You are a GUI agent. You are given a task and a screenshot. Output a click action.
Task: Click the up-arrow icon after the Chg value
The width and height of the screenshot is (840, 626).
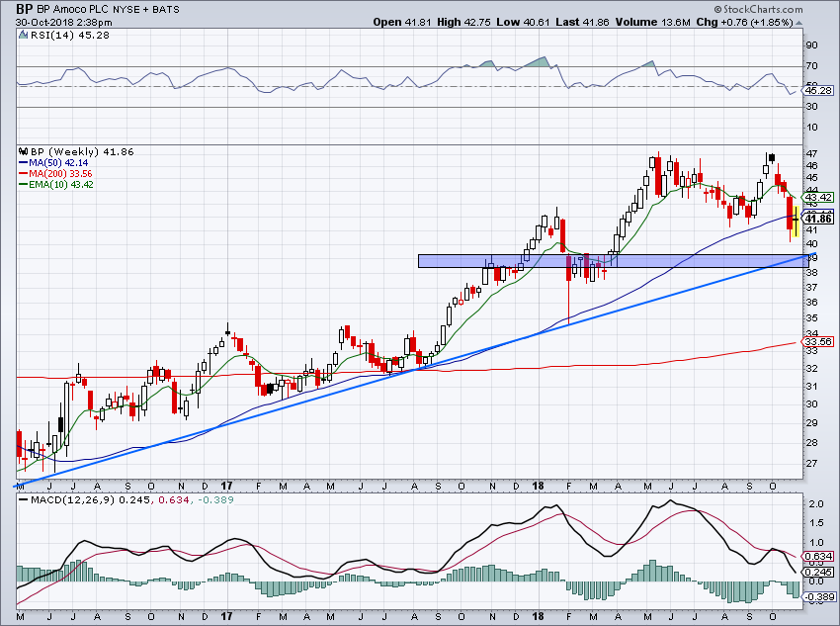click(799, 23)
